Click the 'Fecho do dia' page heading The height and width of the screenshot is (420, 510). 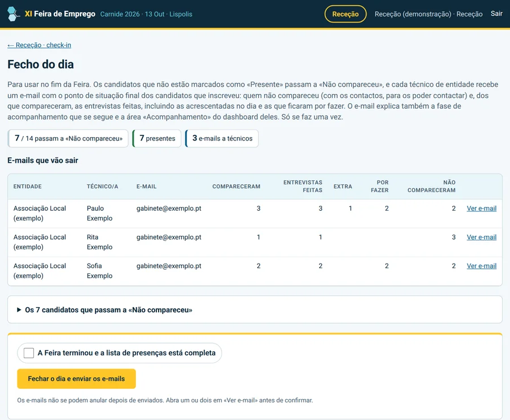[41, 65]
